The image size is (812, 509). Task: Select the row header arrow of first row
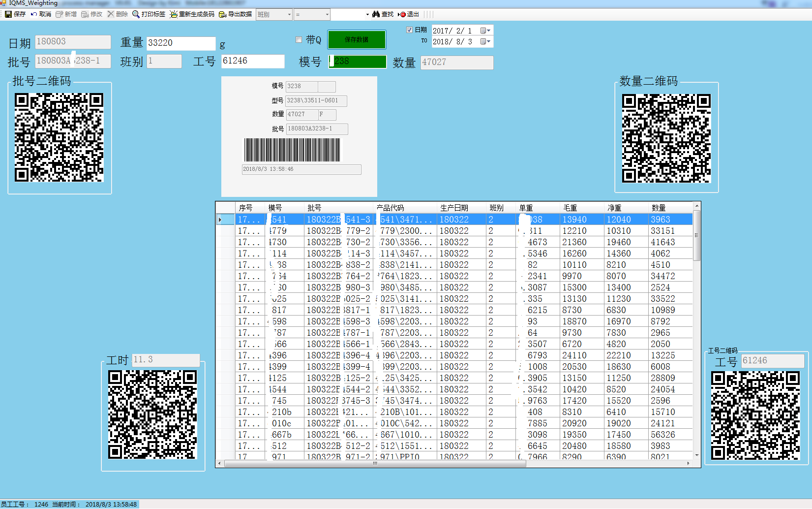click(225, 220)
